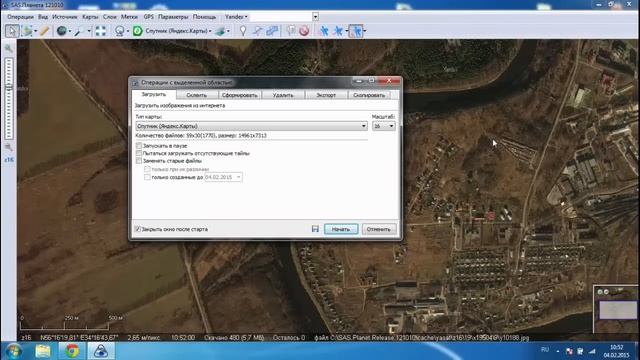Viewport: 640px width, 360px height.
Task: Click the GPS track display icon
Action: tap(338, 31)
